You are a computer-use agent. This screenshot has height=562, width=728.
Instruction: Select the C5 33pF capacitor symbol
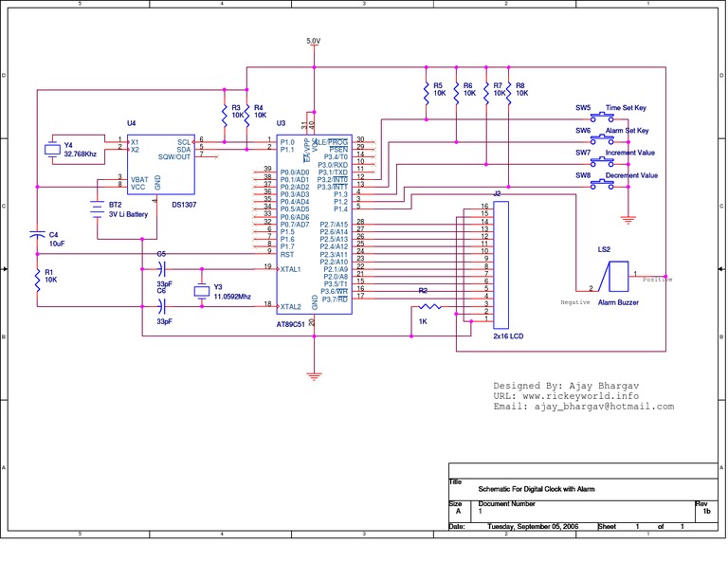(x=161, y=269)
